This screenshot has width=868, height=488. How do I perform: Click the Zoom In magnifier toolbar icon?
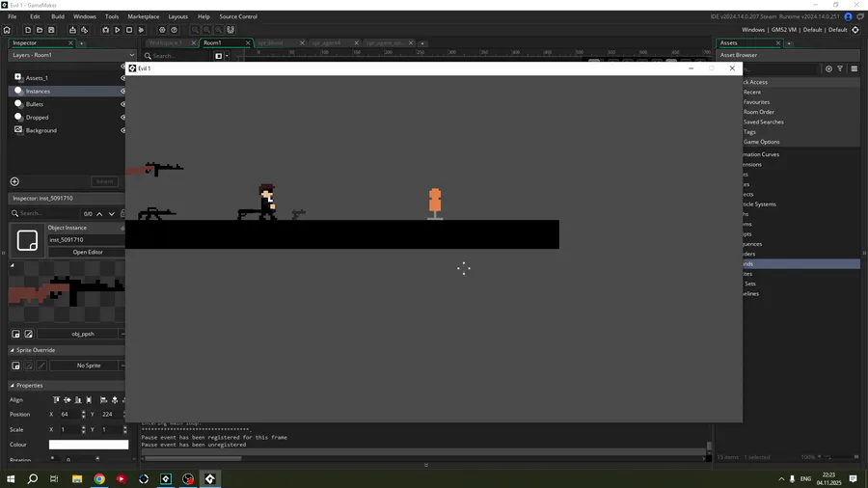219,30
